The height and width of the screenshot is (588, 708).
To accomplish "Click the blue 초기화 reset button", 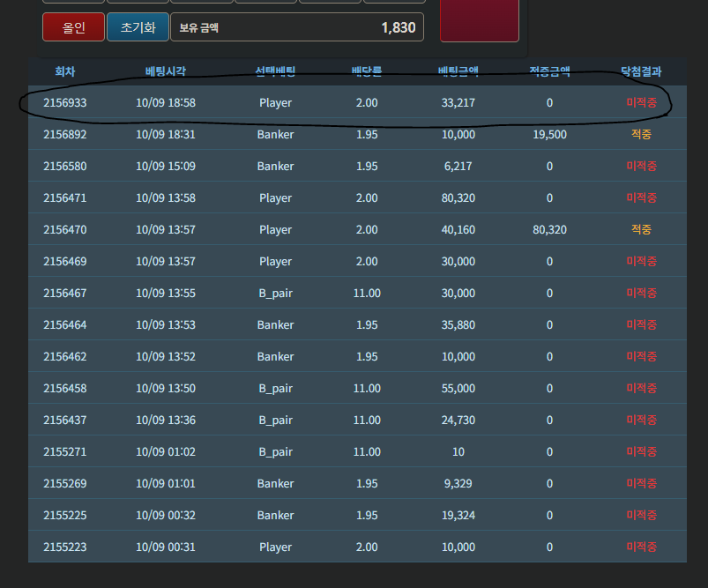I will (x=138, y=27).
